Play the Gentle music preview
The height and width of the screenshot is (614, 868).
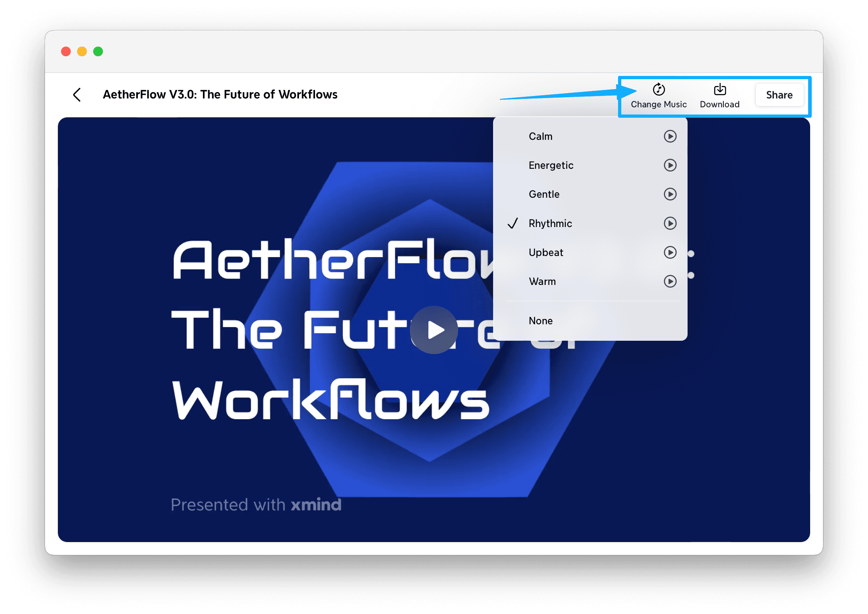click(670, 194)
